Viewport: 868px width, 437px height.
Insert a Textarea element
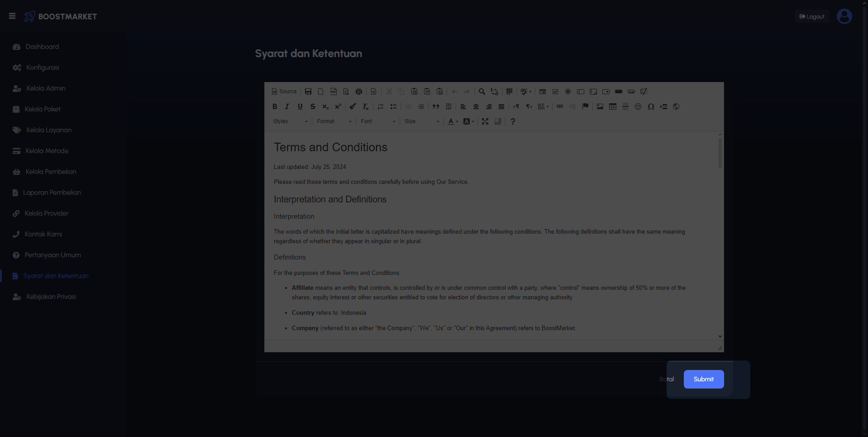(593, 91)
